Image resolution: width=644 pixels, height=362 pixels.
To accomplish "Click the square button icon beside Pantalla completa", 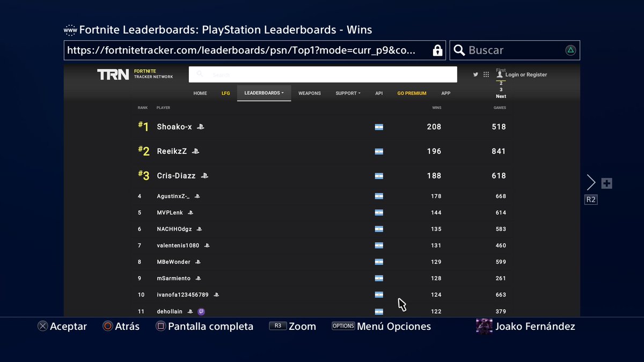I will 160,326.
